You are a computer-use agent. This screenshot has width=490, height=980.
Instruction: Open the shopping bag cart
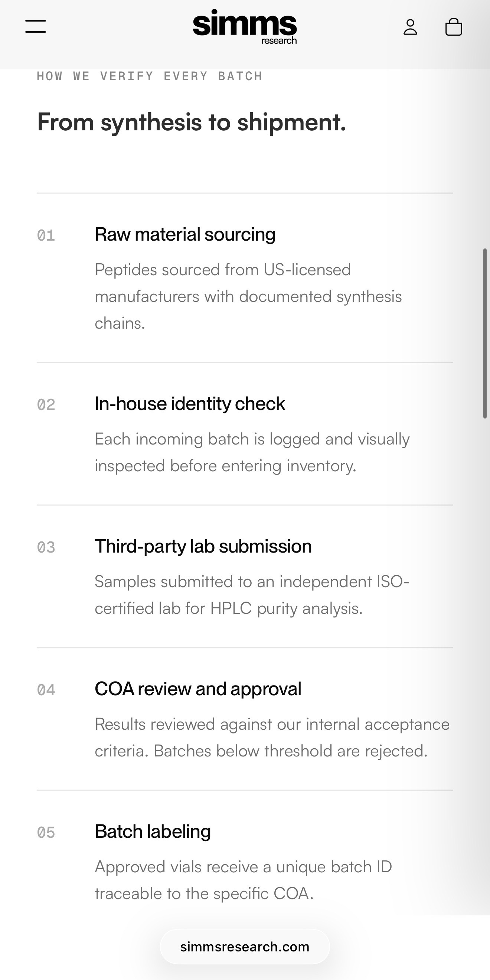(x=454, y=27)
